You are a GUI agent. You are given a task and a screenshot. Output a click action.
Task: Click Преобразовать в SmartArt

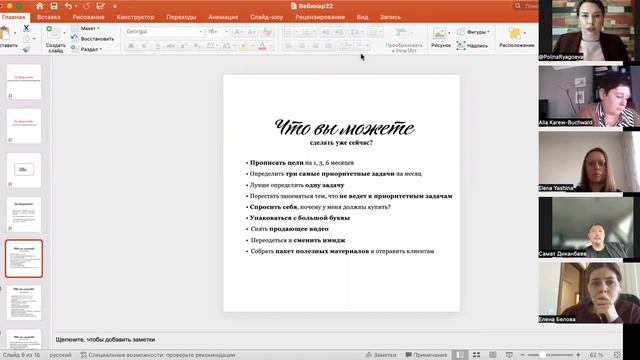point(403,40)
